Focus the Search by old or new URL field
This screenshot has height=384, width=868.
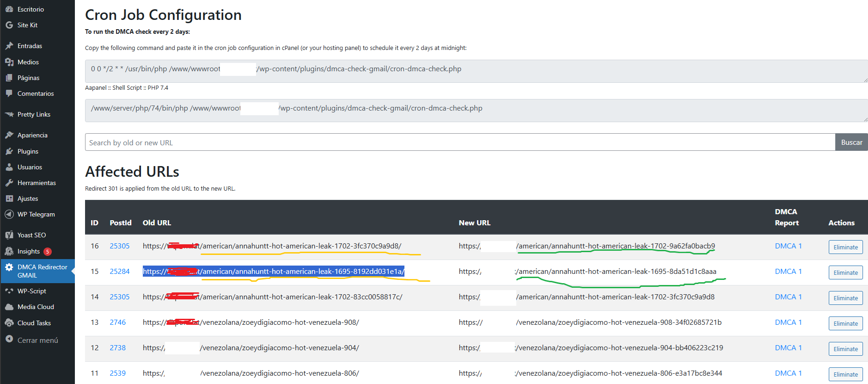click(459, 142)
